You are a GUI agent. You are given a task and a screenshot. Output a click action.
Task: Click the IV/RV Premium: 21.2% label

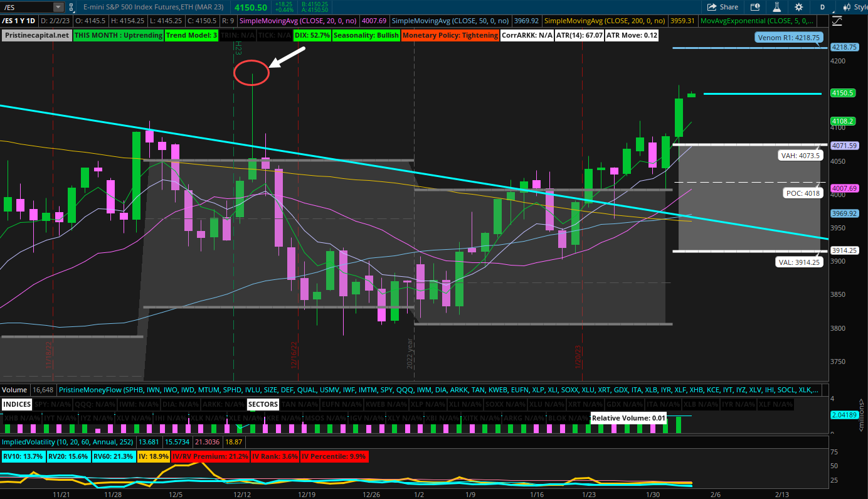210,456
